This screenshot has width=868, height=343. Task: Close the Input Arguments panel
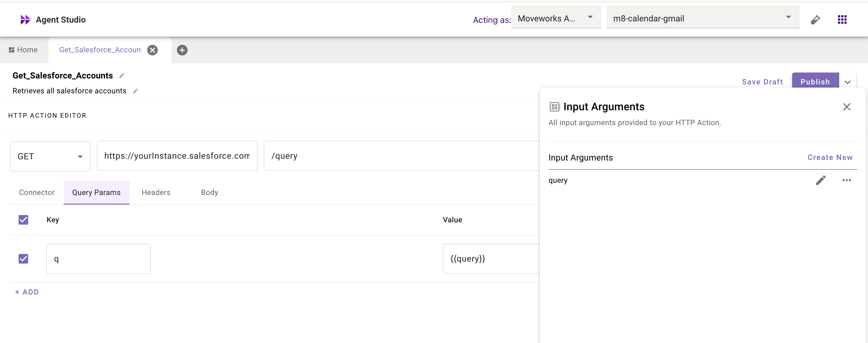point(847,107)
